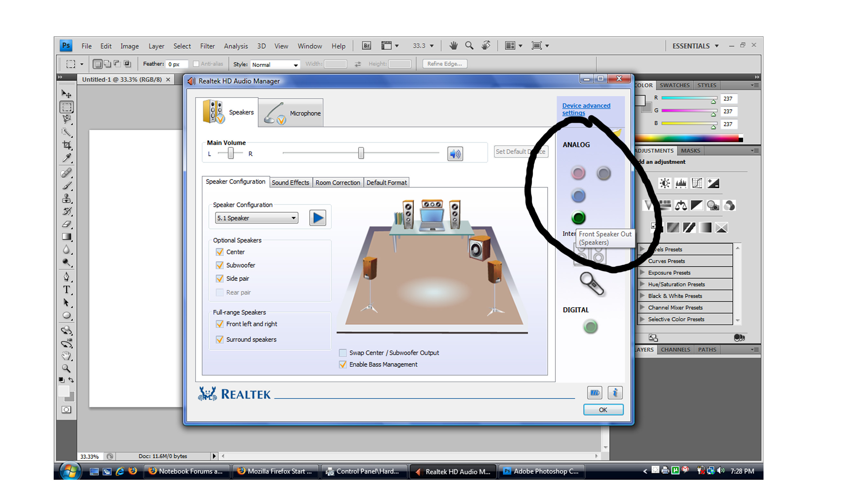Viewport: 868px width, 482px height.
Task: Select the Rectangular Marquee tool
Action: click(66, 107)
